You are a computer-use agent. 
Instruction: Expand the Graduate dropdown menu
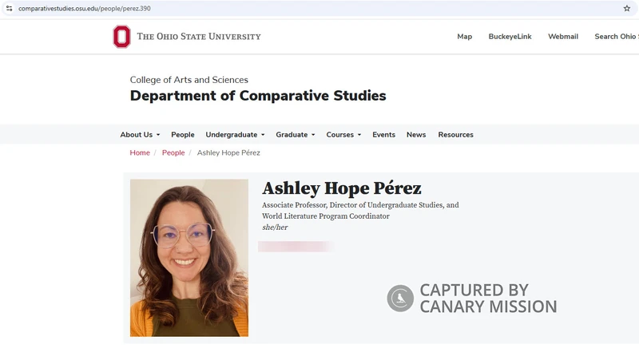[296, 135]
